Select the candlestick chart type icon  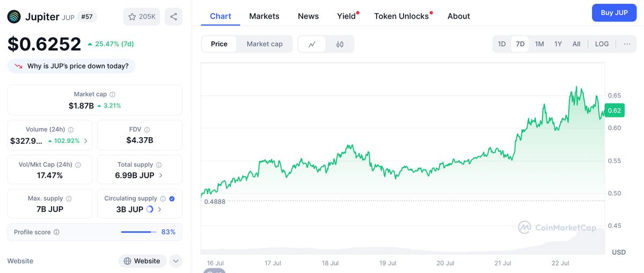coord(340,44)
